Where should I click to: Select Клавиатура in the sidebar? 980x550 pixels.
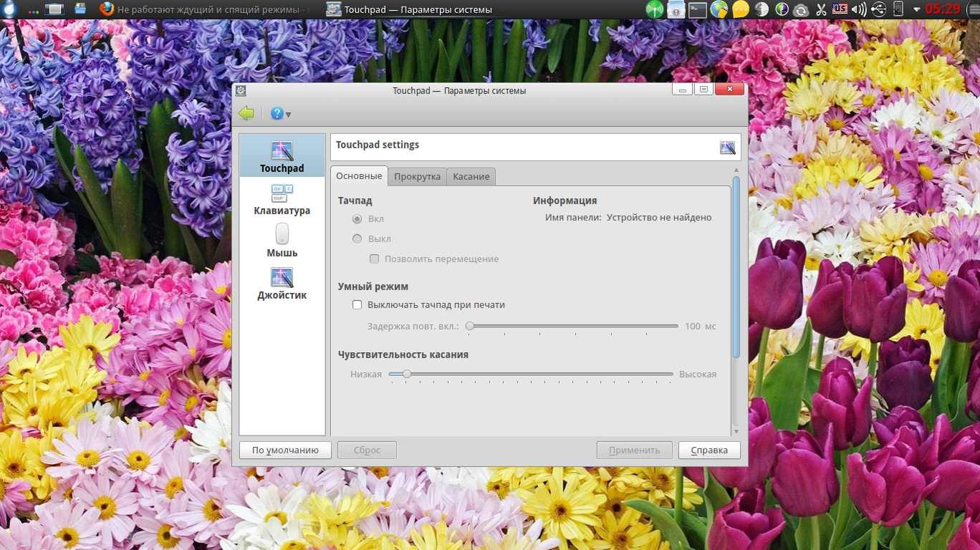(x=282, y=200)
